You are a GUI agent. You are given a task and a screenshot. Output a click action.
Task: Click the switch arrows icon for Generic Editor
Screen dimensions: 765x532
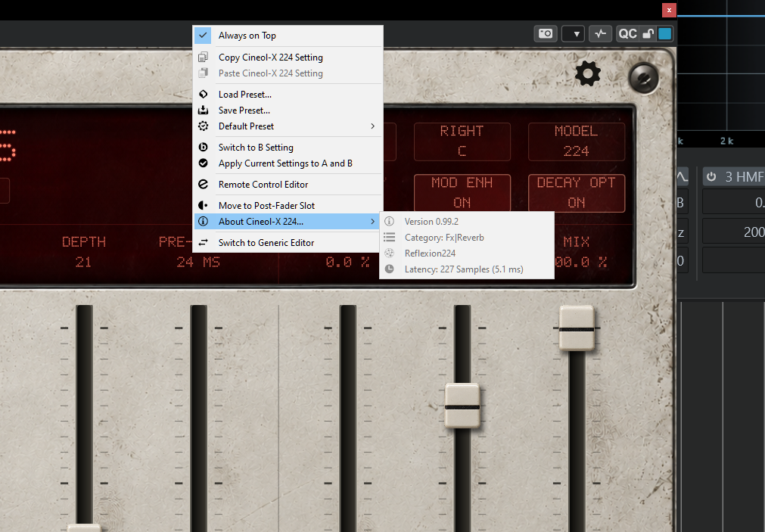204,243
